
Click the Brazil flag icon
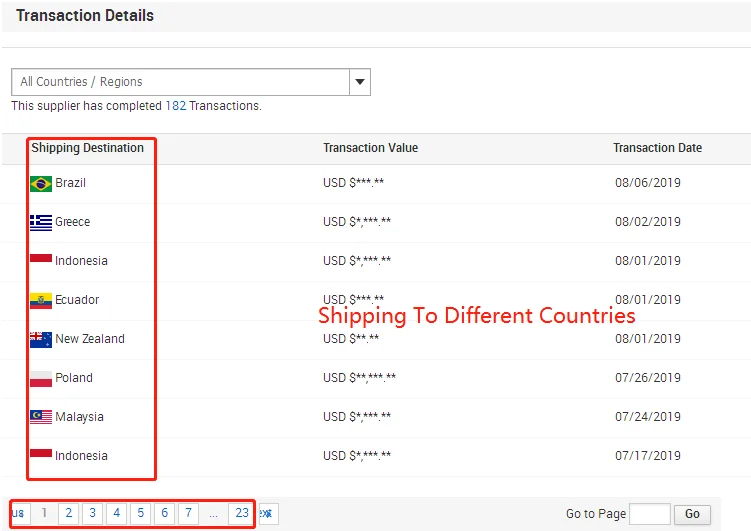(41, 184)
